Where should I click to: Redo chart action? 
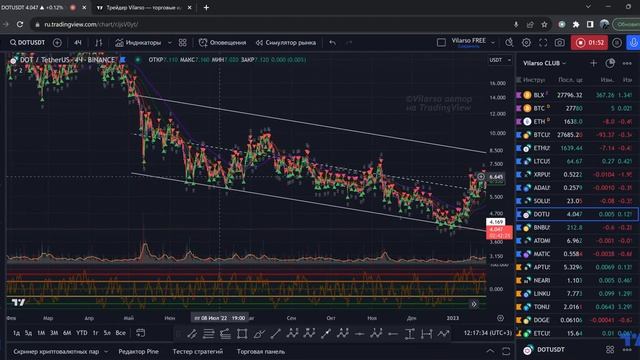point(349,42)
